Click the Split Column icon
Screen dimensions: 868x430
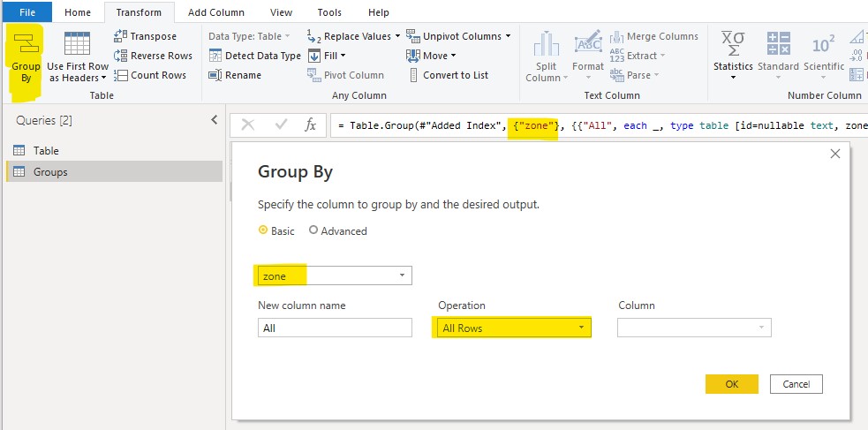point(546,44)
